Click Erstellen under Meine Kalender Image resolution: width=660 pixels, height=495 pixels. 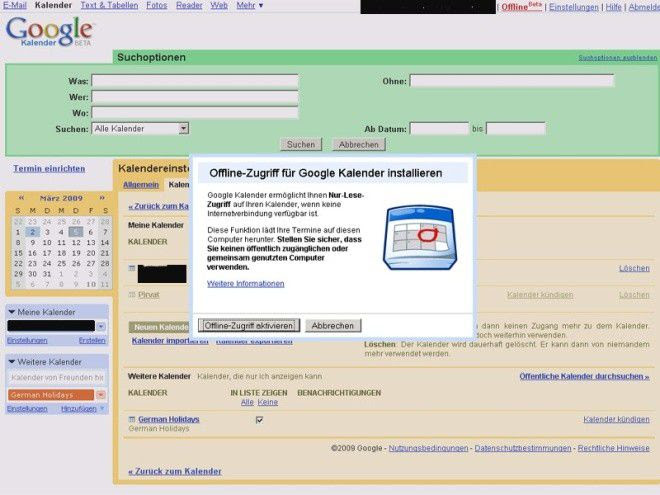pos(92,341)
